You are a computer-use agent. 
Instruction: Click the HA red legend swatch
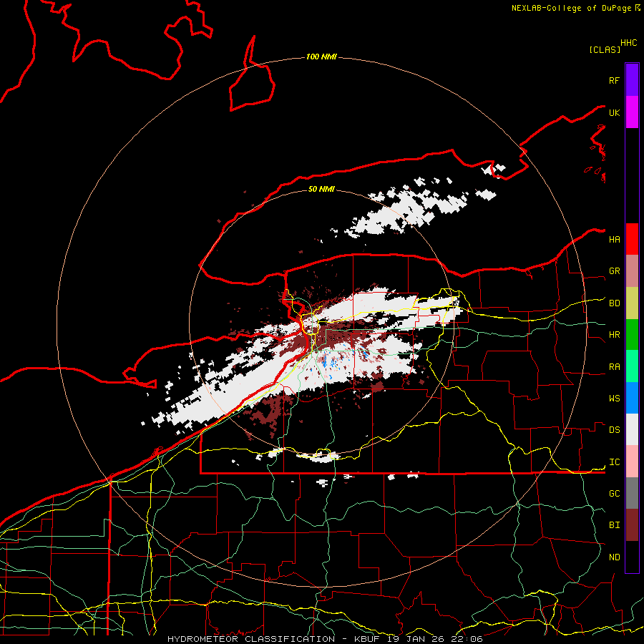point(632,239)
